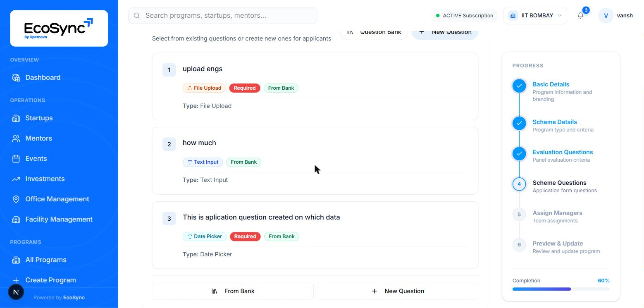
Task: Open the notifications bell icon
Action: [x=580, y=16]
